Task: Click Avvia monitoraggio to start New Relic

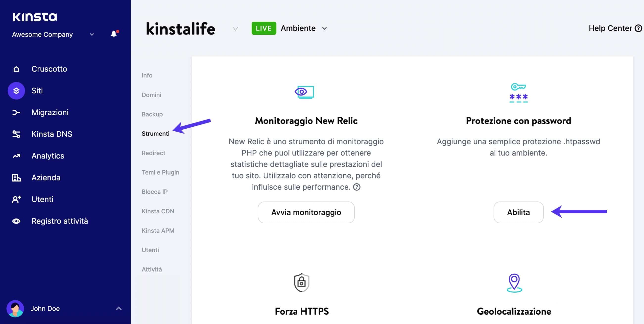Action: tap(306, 212)
